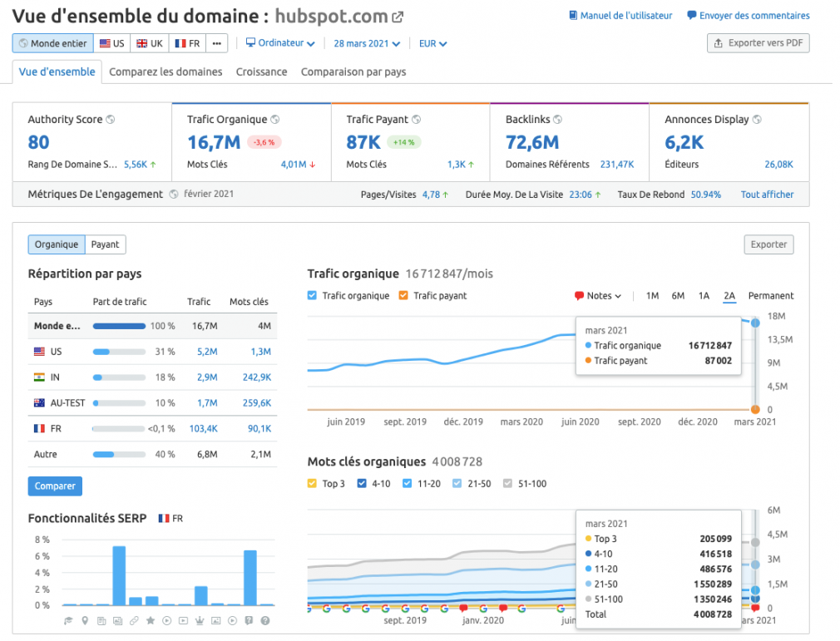Screen dimensions: 840x641
Task: Switch to Payant traffic view
Action: [x=106, y=246]
